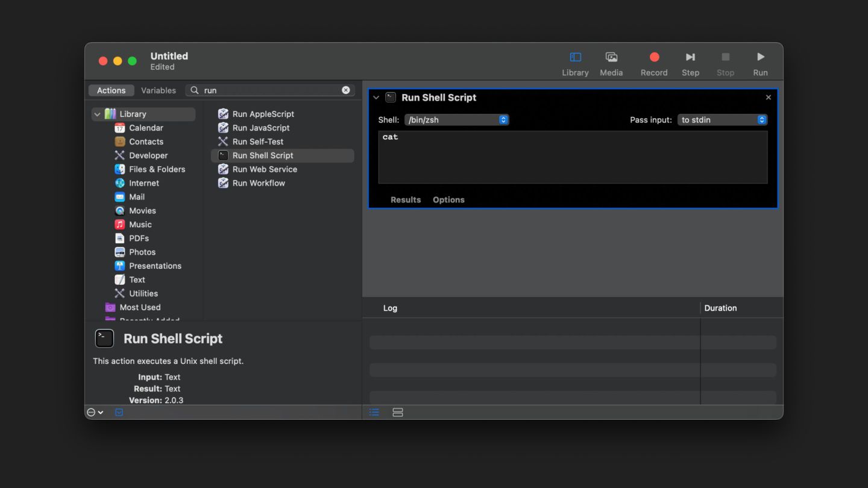
Task: Select Run AppleScript action
Action: [x=263, y=114]
